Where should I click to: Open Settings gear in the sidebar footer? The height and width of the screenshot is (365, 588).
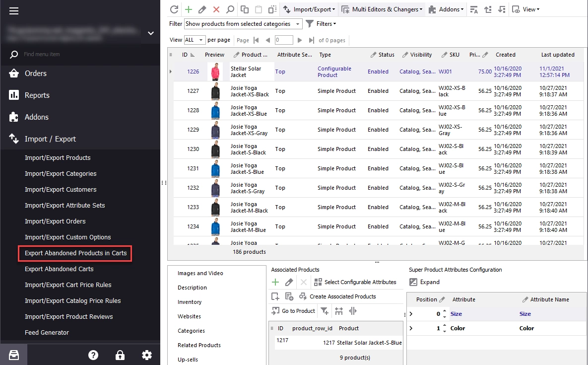point(146,355)
